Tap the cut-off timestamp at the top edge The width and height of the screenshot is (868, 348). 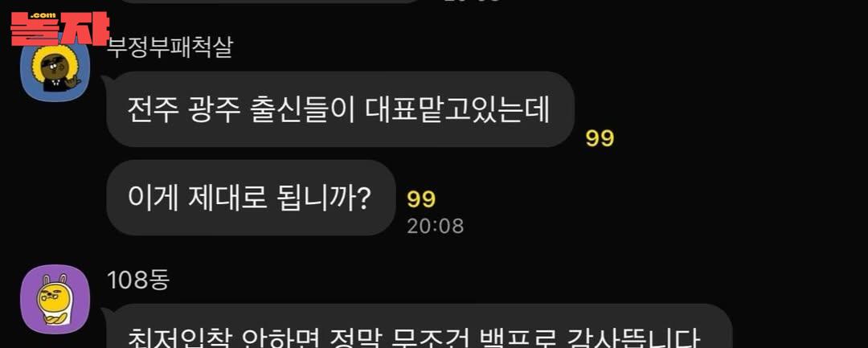(470, 1)
